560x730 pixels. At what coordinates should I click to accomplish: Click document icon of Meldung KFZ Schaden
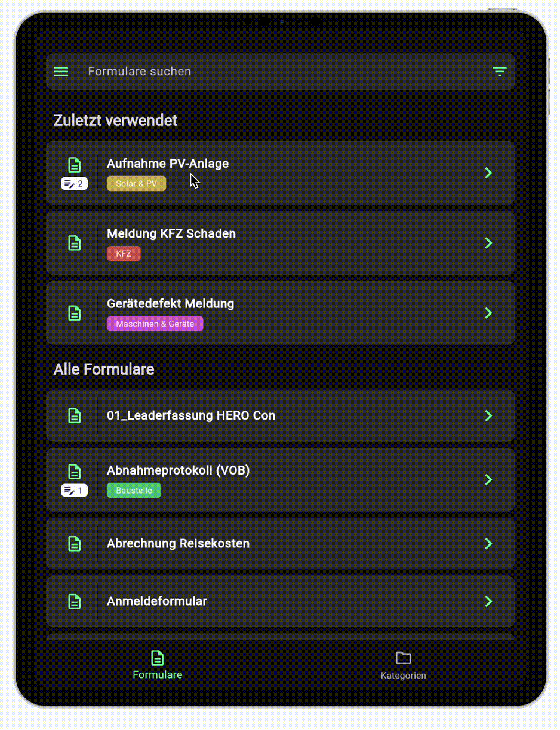74,243
